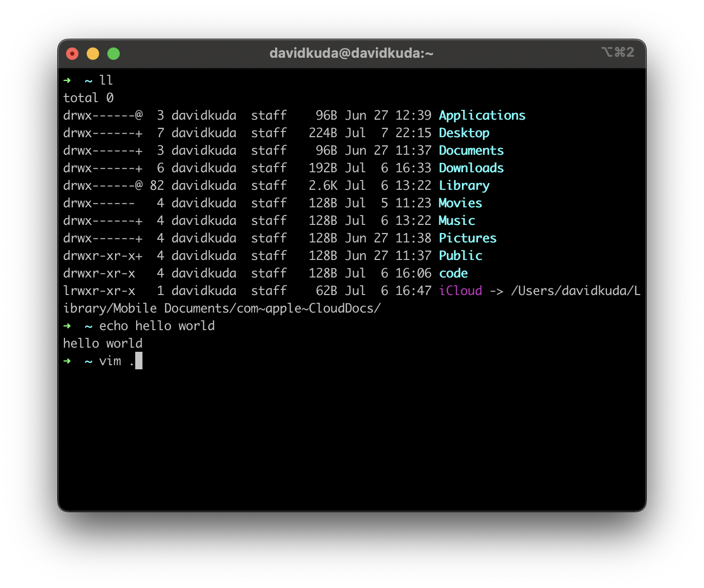Click the 224B size of Desktop
Viewport: 704px width, 588px height.
click(x=323, y=133)
